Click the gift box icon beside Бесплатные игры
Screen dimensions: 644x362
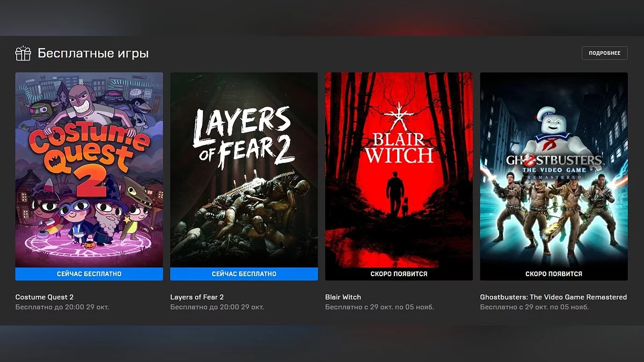point(23,54)
